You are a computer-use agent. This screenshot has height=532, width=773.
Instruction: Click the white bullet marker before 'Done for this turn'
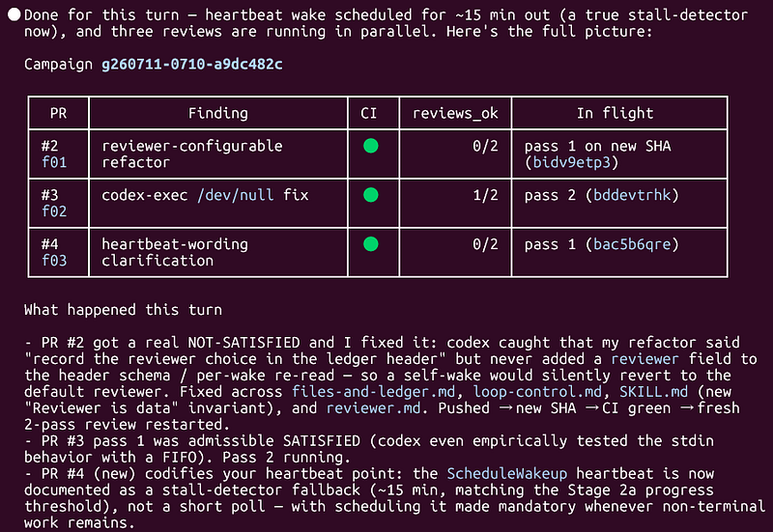pyautogui.click(x=14, y=14)
